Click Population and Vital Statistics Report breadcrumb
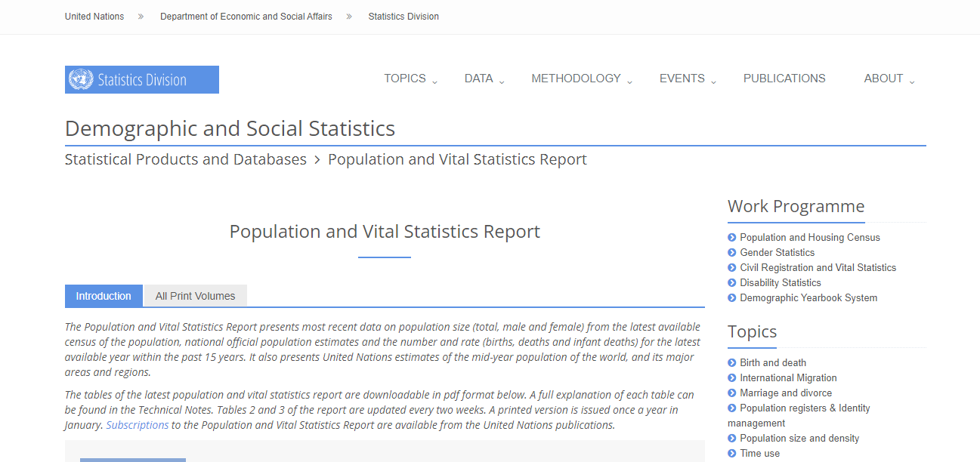 457,159
